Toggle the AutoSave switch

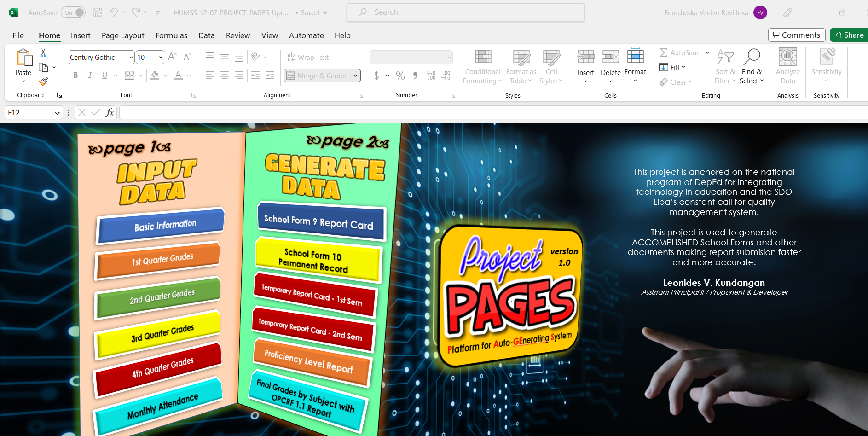74,12
